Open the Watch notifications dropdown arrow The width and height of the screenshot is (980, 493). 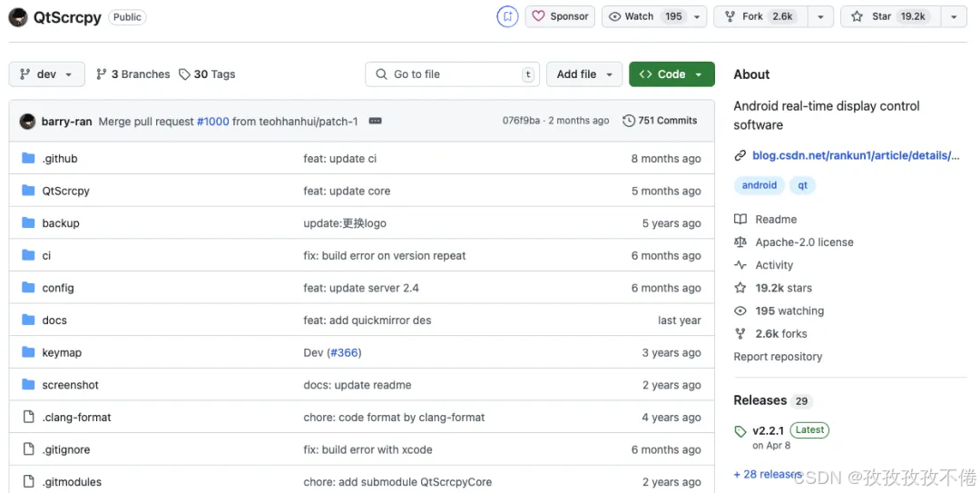pos(698,17)
